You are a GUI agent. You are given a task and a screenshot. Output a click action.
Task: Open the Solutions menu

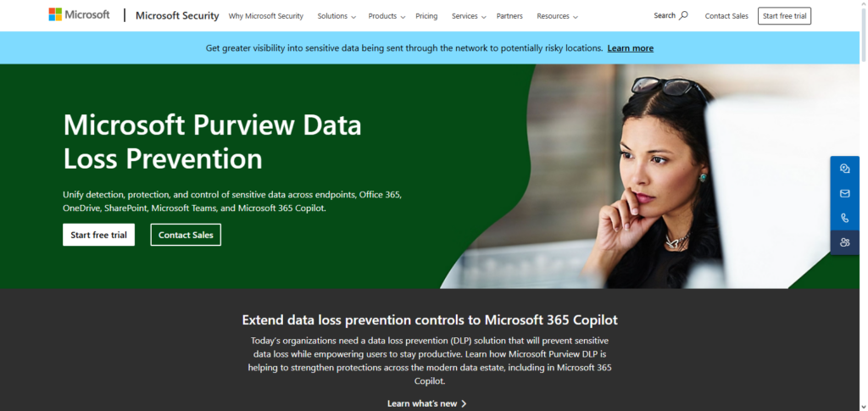point(337,16)
